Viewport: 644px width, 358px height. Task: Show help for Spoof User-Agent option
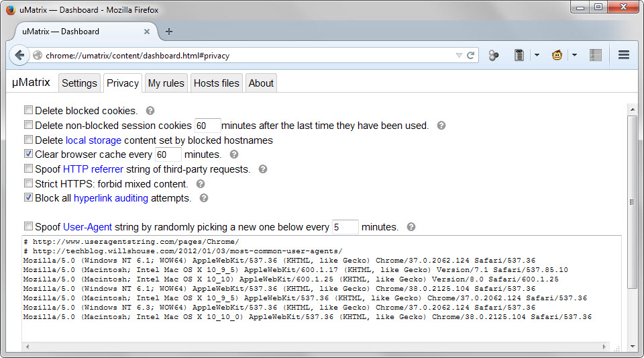411,227
